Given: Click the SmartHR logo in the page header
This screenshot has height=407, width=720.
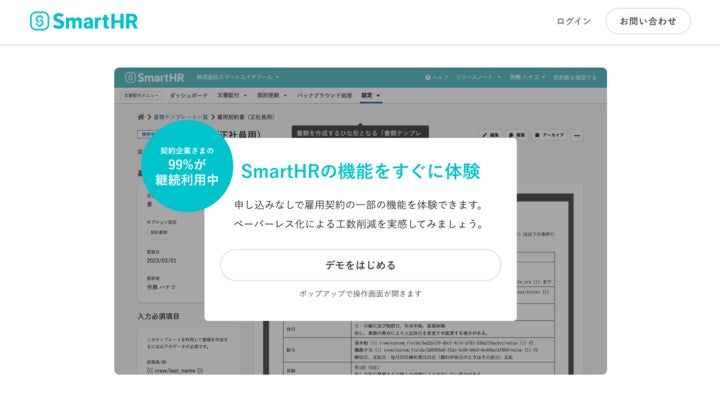Looking at the screenshot, I should click(84, 21).
